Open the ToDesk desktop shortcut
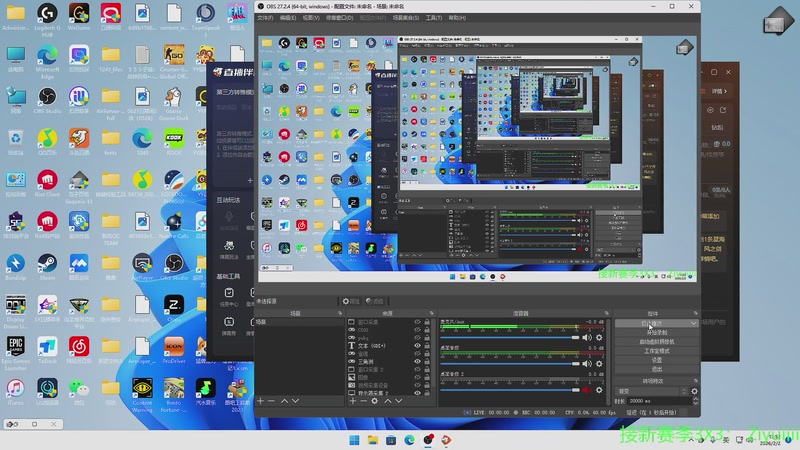 47,351
